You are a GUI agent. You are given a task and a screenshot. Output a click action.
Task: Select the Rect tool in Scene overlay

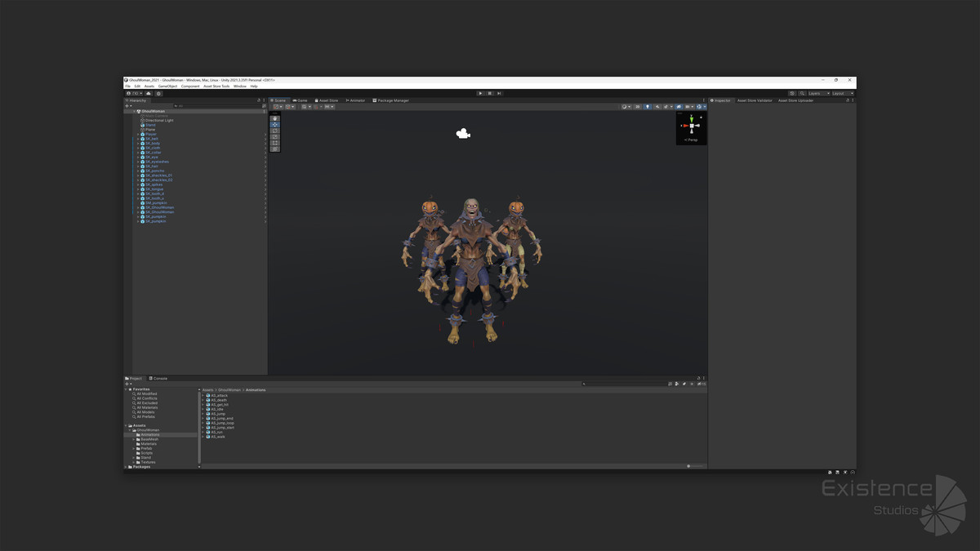(275, 143)
